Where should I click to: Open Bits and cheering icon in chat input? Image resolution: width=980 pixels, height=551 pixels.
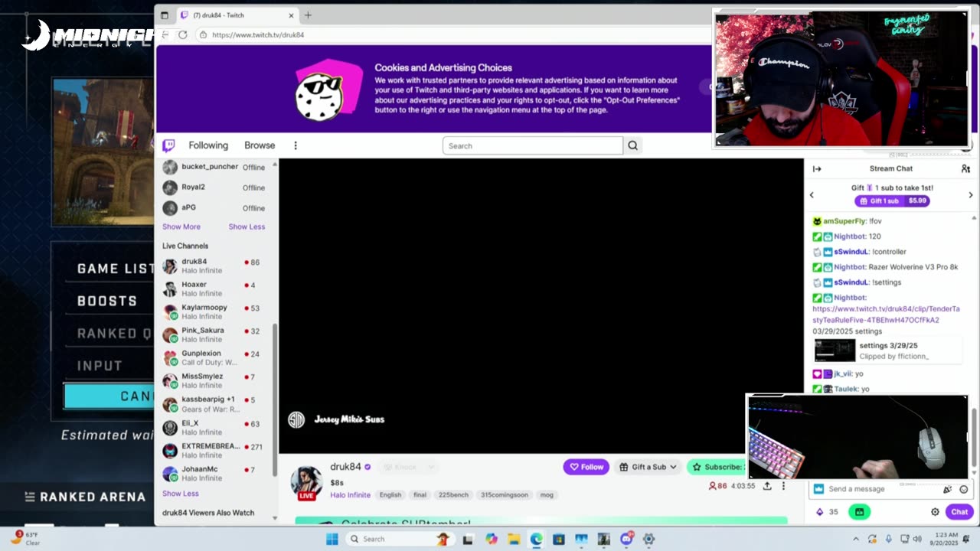948,489
